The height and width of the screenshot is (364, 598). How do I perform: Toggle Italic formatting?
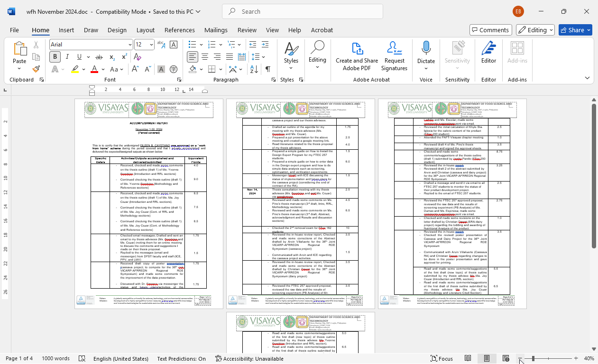point(67,57)
